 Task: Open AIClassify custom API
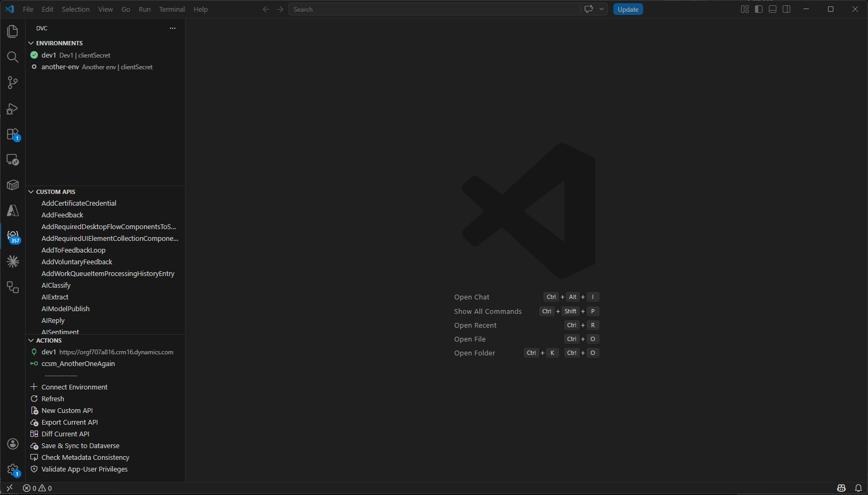(105, 286)
